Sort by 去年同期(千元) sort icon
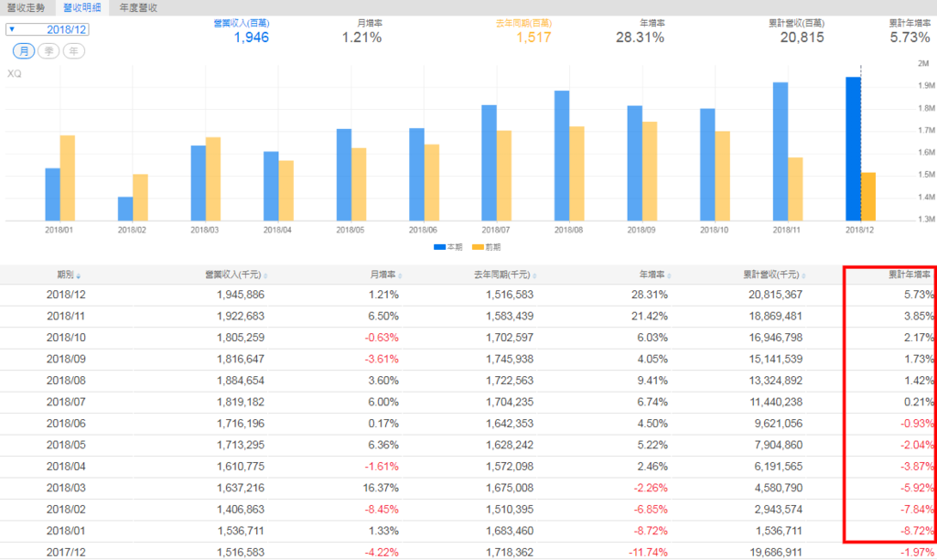This screenshot has width=937, height=560. point(534,276)
